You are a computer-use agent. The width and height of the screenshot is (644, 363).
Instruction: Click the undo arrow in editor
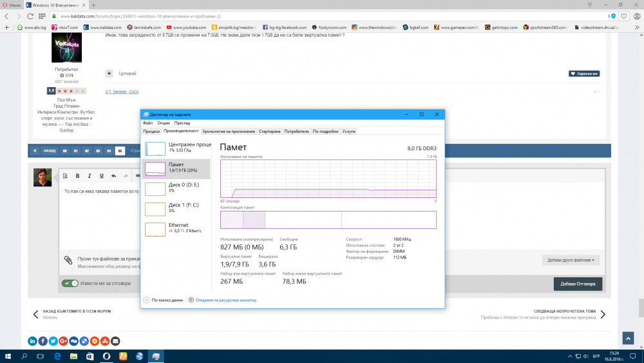(x=114, y=175)
